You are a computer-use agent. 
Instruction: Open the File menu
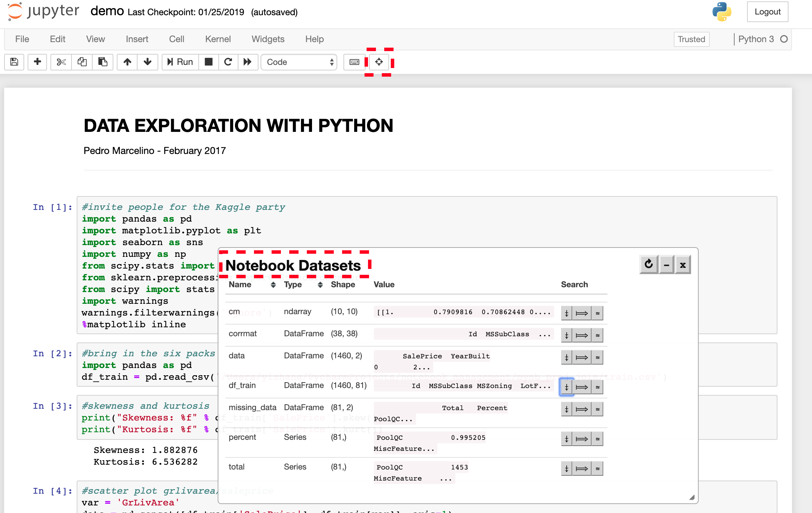[x=22, y=39]
